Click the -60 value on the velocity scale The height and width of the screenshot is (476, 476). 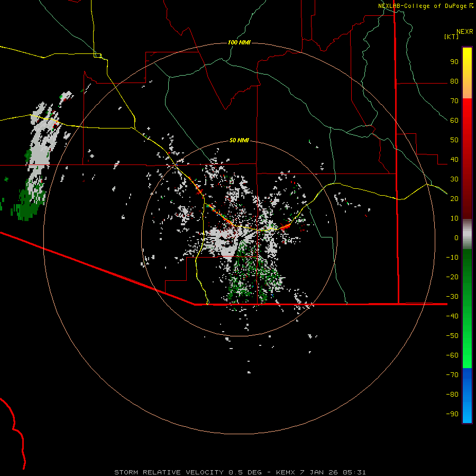tap(452, 355)
